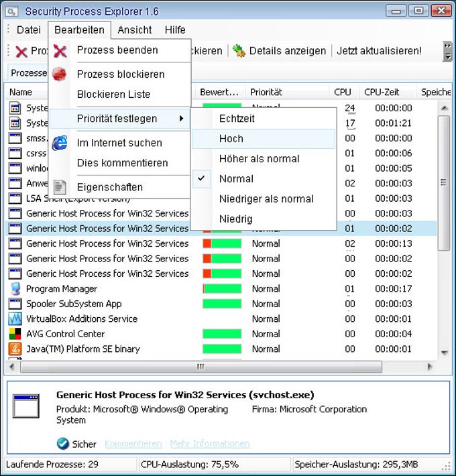Click the Java(TM) Platform SE binary icon
This screenshot has height=476, width=456.
[15, 349]
